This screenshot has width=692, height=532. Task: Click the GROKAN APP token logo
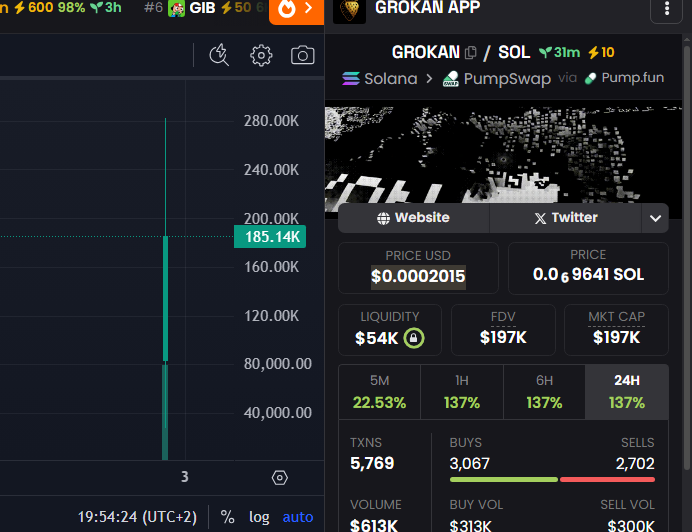[349, 10]
